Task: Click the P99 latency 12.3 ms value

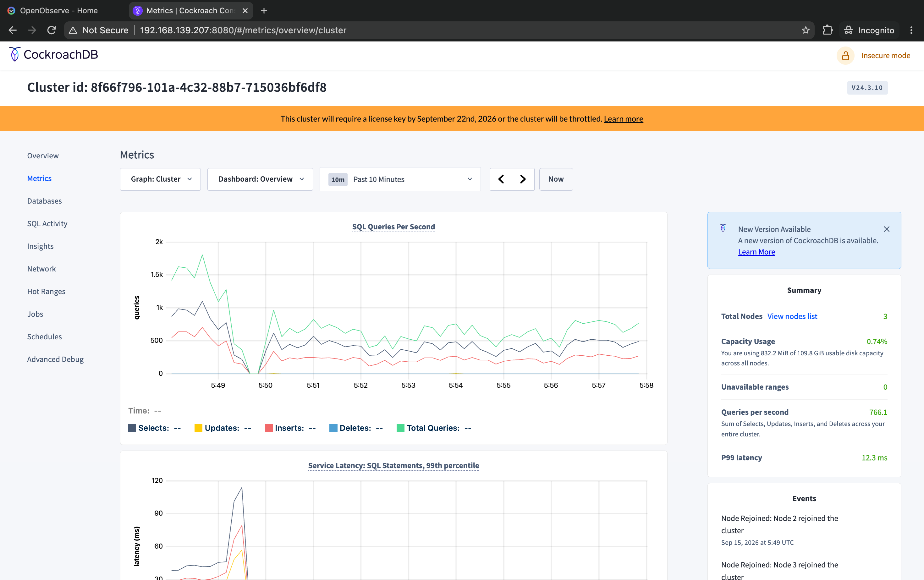Action: 874,458
